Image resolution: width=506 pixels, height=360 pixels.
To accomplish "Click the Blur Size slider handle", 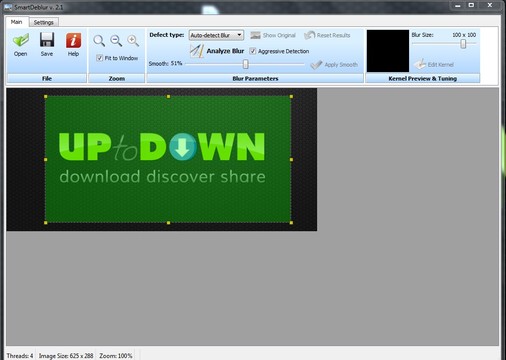I will click(463, 44).
